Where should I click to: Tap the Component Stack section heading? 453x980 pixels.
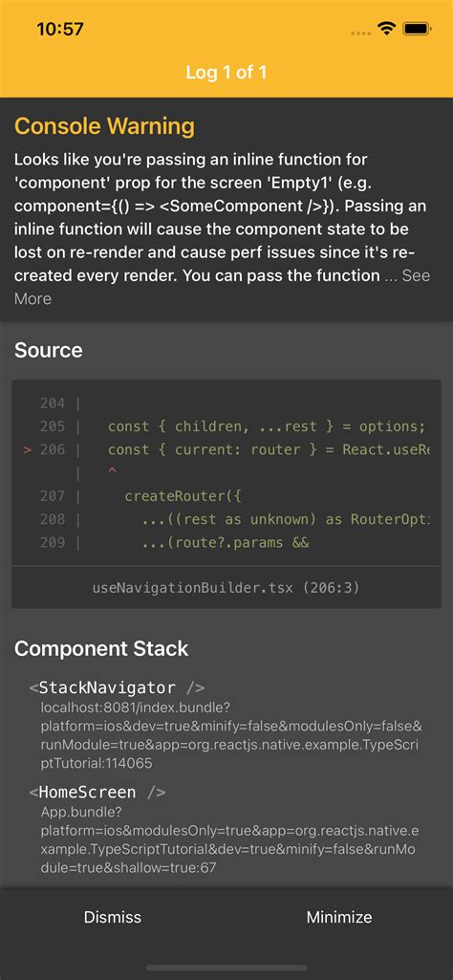tap(101, 648)
